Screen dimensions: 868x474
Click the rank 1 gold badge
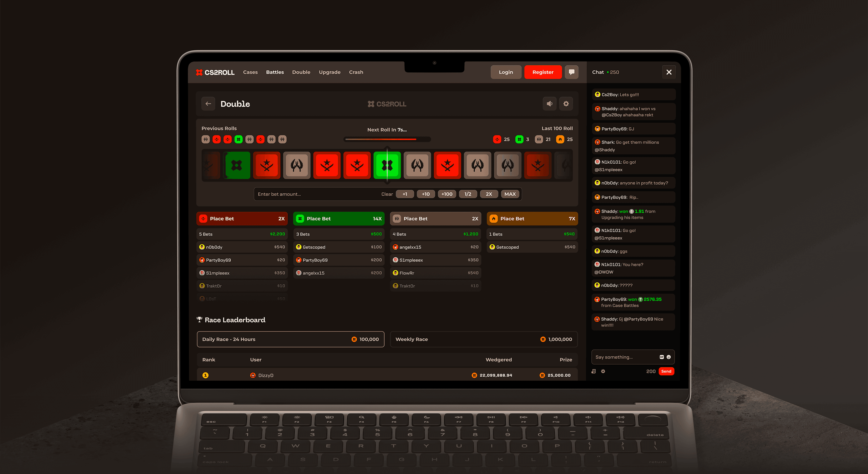coord(205,375)
